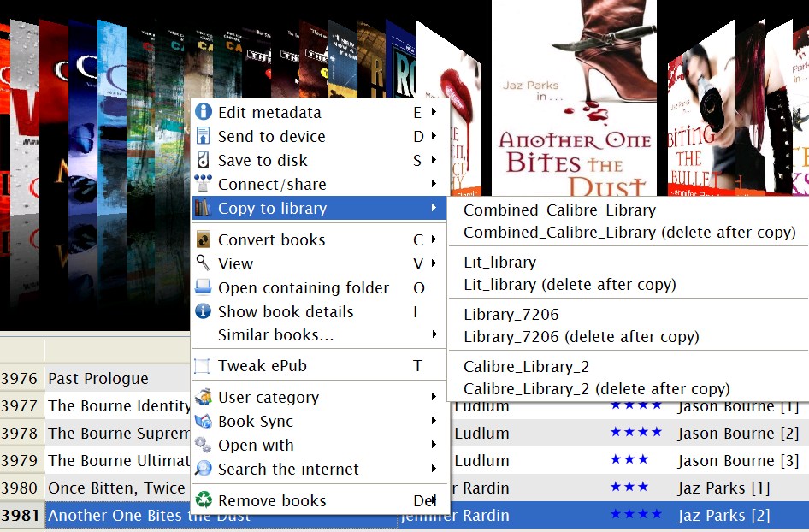Choose Lit_library (delete after copy)
809x532 pixels.
[570, 284]
